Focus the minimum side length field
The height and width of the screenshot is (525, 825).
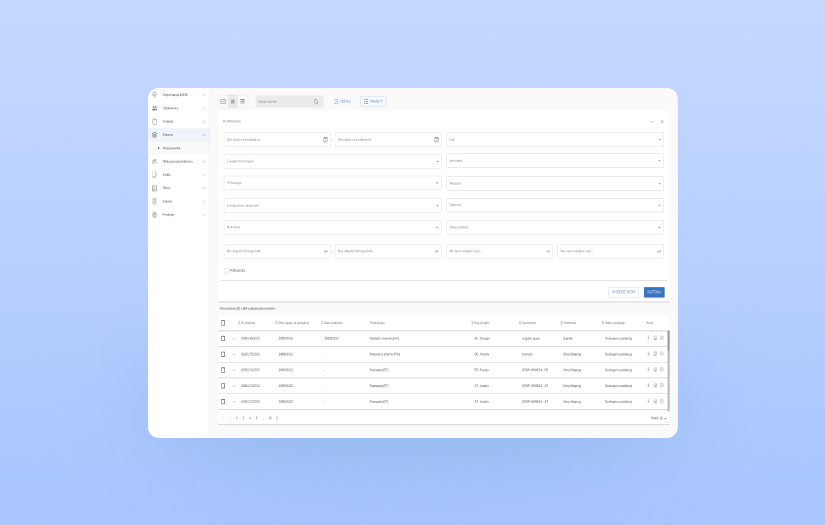click(277, 251)
